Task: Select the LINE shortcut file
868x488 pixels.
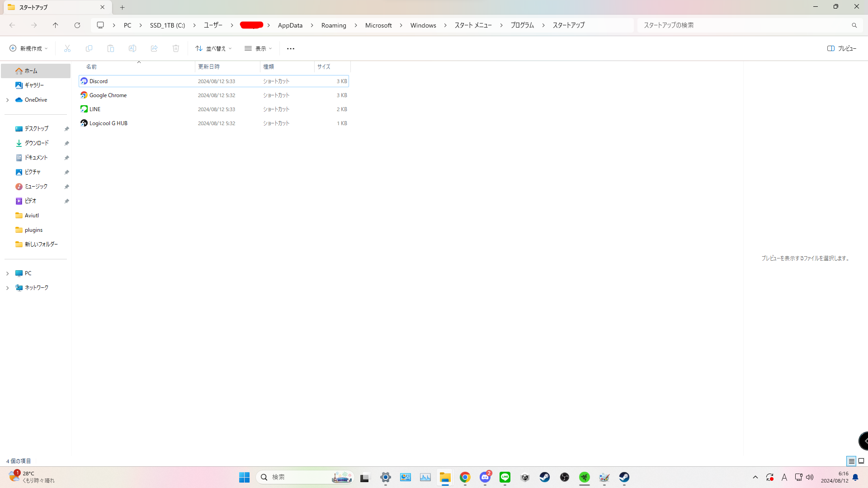Action: (x=95, y=109)
